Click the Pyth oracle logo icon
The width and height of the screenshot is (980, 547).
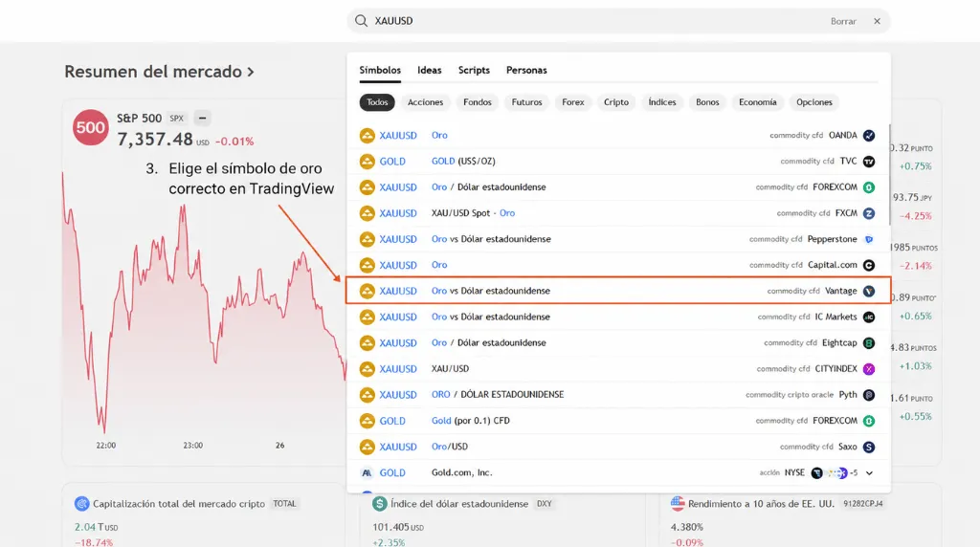[x=869, y=395]
